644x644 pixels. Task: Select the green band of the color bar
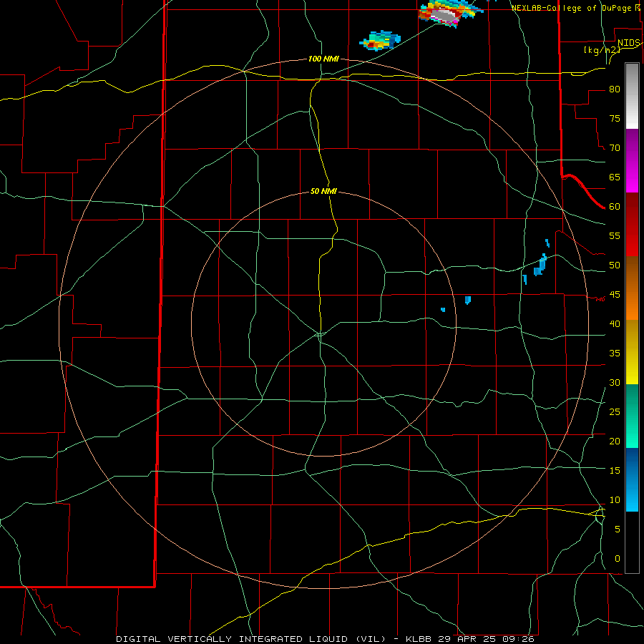point(632,416)
